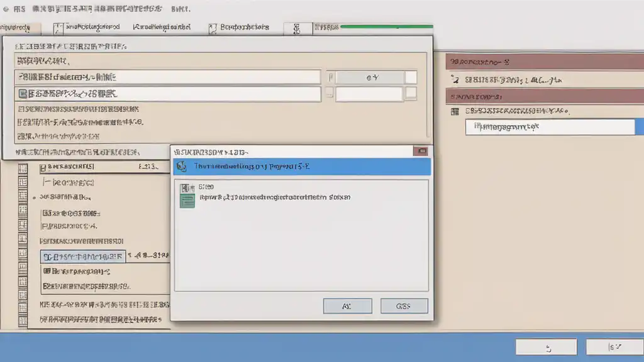Open the empty combo box under 'e Y'
The width and height of the screenshot is (644, 362).
(369, 94)
